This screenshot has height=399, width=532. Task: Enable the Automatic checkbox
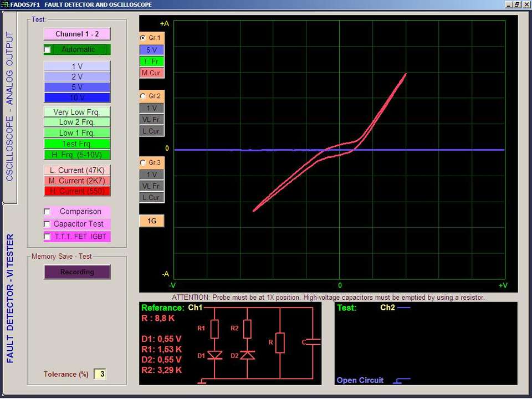[x=48, y=50]
